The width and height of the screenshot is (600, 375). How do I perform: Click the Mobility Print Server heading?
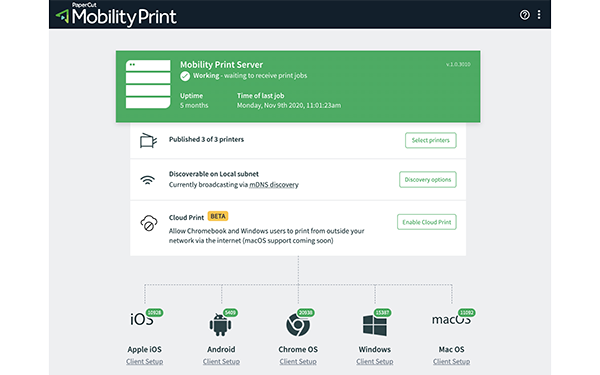click(x=222, y=65)
